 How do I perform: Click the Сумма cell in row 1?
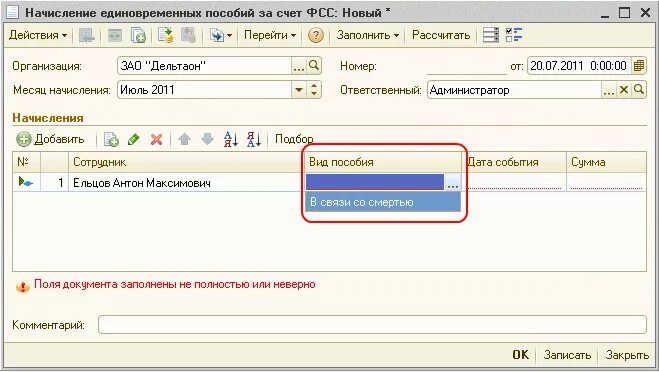coord(606,183)
